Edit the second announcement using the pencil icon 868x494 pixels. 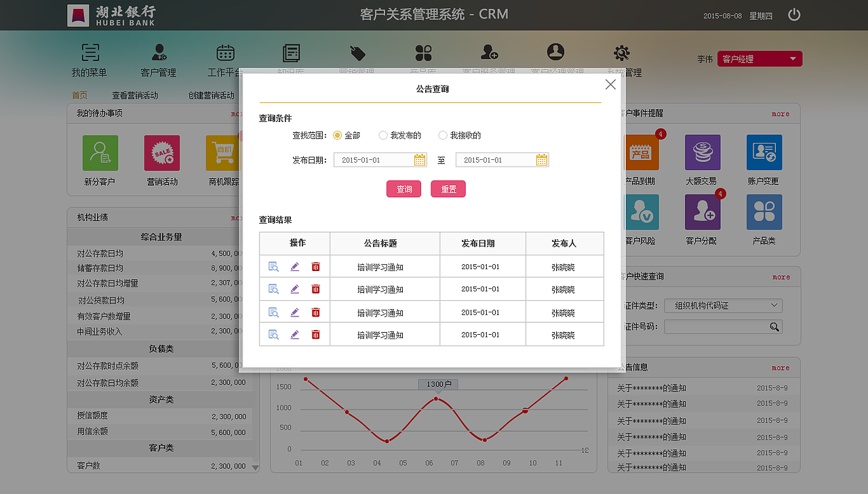pos(294,289)
